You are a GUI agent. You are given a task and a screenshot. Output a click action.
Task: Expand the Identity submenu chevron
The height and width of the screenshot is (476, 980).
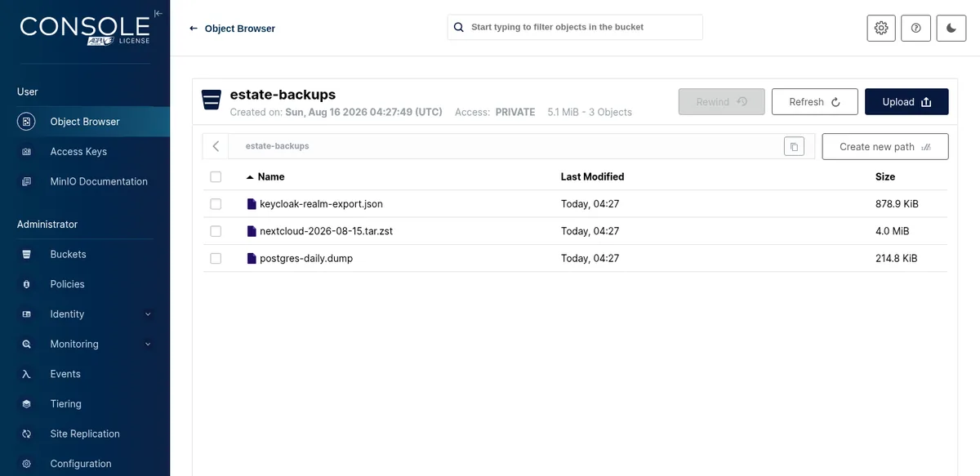148,314
